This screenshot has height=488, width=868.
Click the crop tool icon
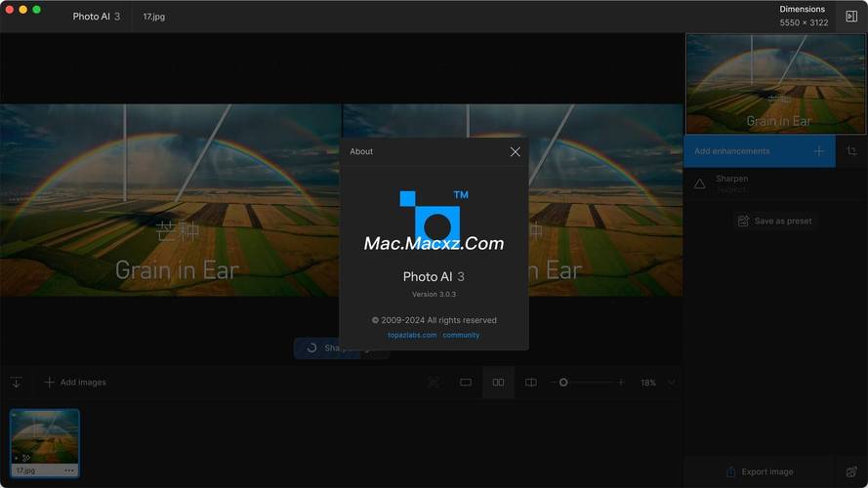pyautogui.click(x=851, y=151)
